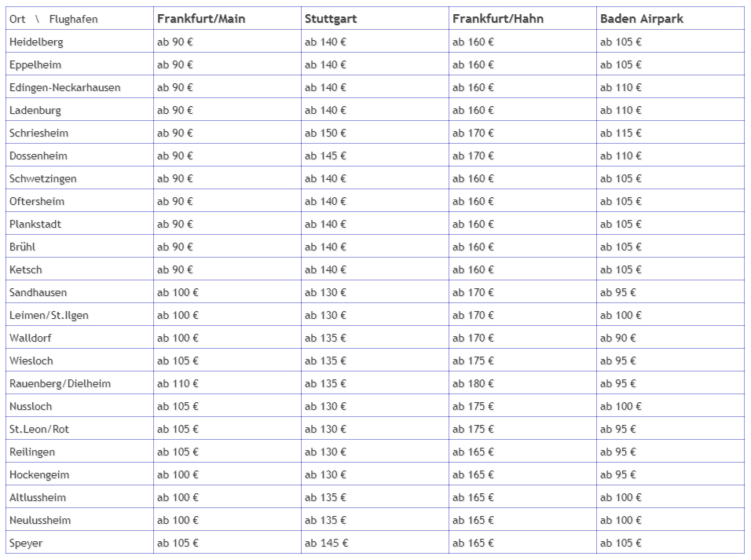751x560 pixels.
Task: Select Speyer's Stuttgart price ab 145 €
Action: pyautogui.click(x=326, y=543)
